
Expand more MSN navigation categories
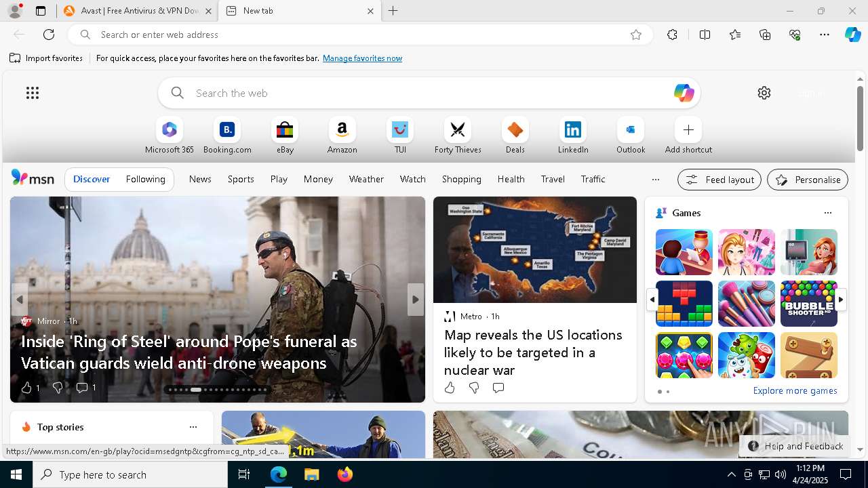[x=655, y=180]
